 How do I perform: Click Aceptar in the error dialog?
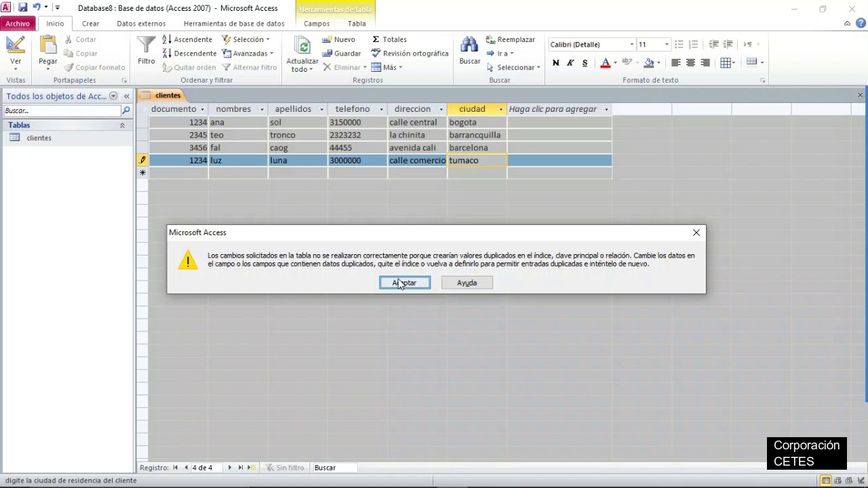click(x=405, y=283)
